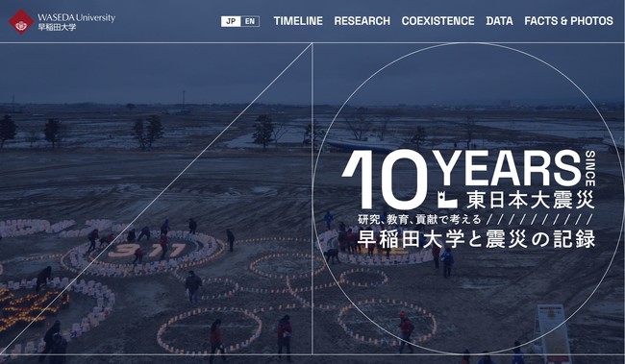Image resolution: width=625 pixels, height=364 pixels.
Task: Click the small castle icon beside 東日本大震災
Action: 447,199
